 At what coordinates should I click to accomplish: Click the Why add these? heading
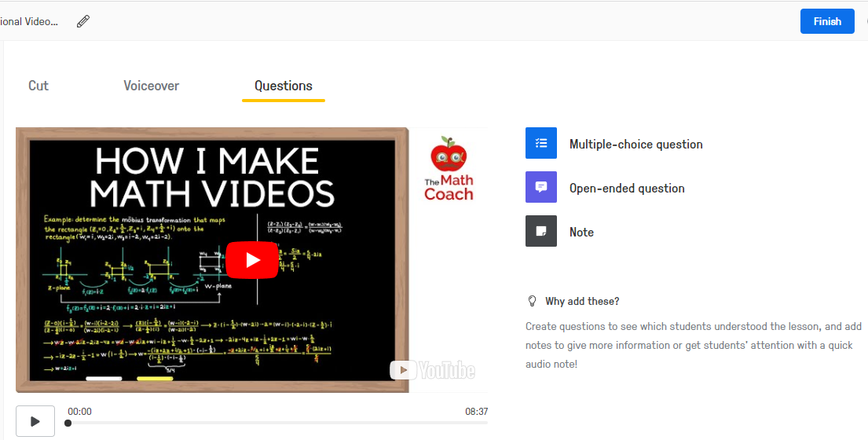(x=582, y=301)
